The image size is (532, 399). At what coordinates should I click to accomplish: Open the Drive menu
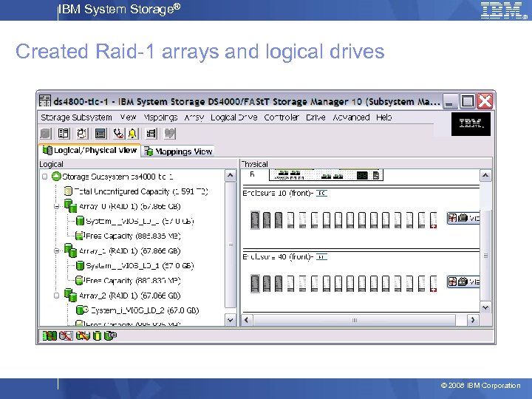(316, 117)
